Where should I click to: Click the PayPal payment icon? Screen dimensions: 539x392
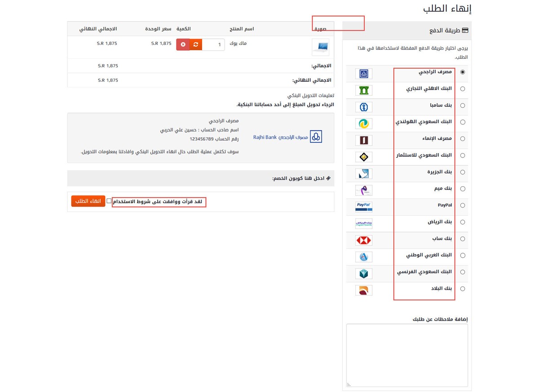pyautogui.click(x=363, y=207)
